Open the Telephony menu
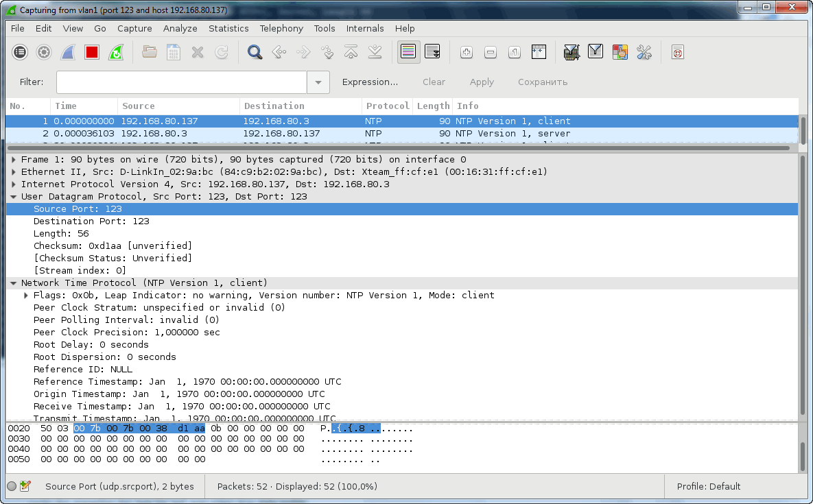This screenshot has height=504, width=813. pyautogui.click(x=281, y=28)
